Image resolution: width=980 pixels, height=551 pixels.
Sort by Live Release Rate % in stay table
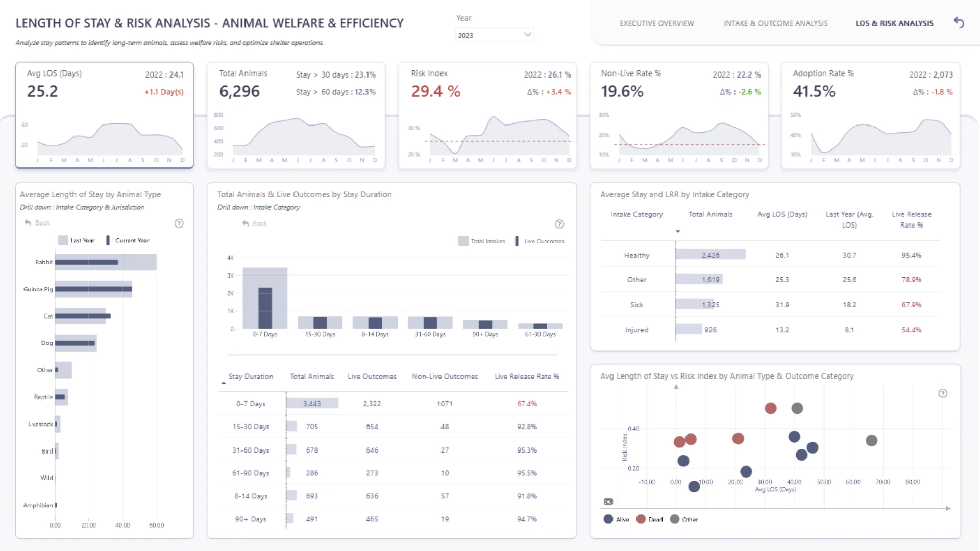click(527, 377)
